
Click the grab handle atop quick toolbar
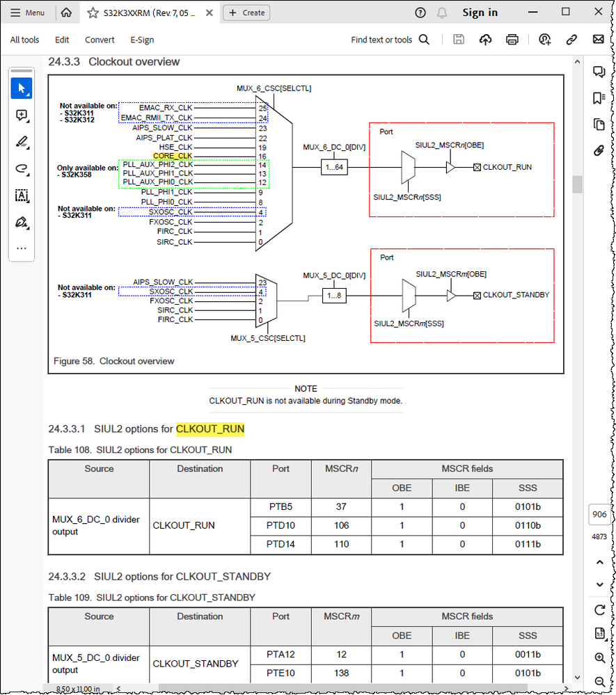pyautogui.click(x=22, y=71)
